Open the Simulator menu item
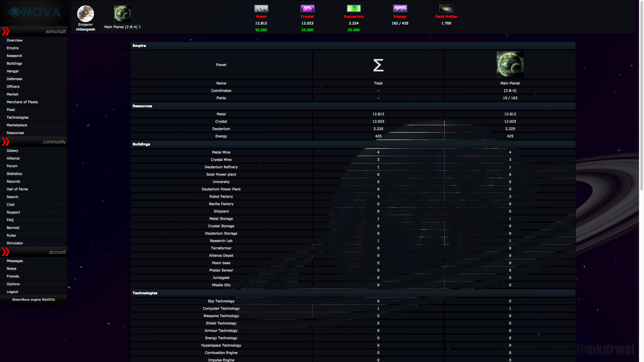Image resolution: width=644 pixels, height=362 pixels. pos(15,243)
